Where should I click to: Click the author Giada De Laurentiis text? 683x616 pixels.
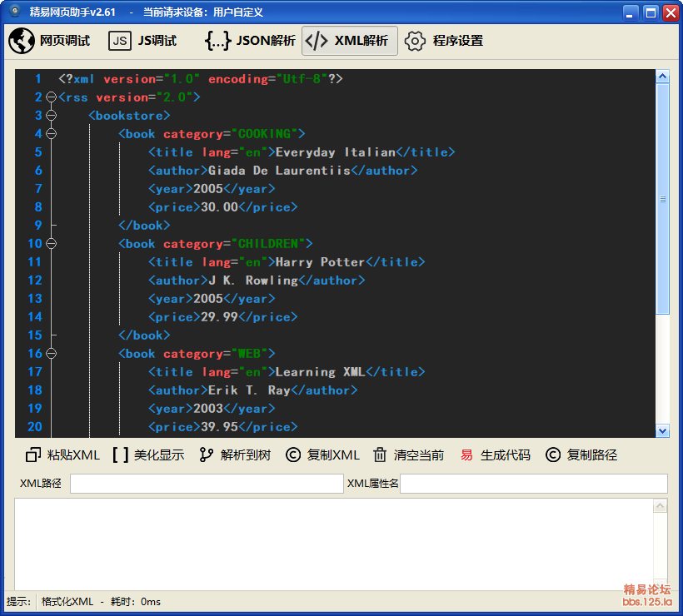pyautogui.click(x=279, y=171)
